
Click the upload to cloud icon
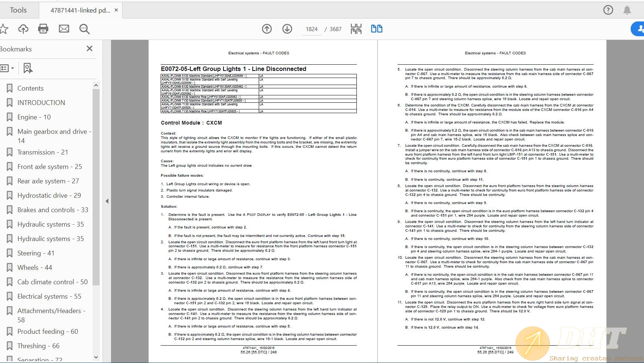click(x=23, y=29)
